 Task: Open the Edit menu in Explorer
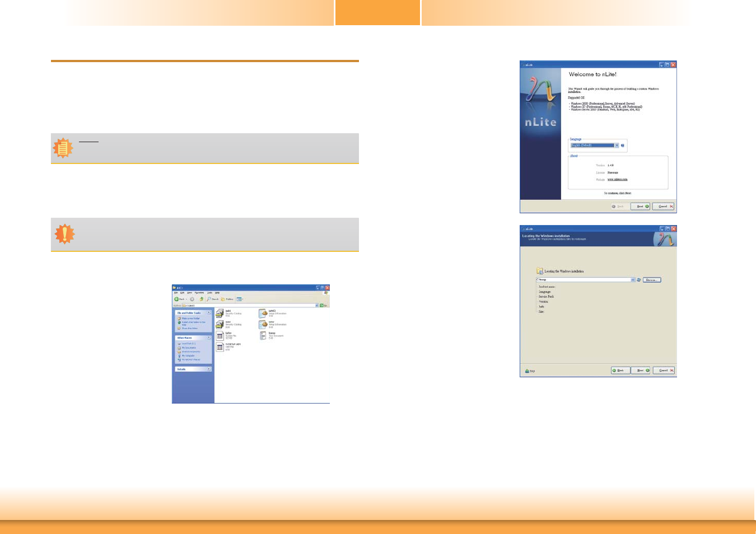pyautogui.click(x=182, y=293)
